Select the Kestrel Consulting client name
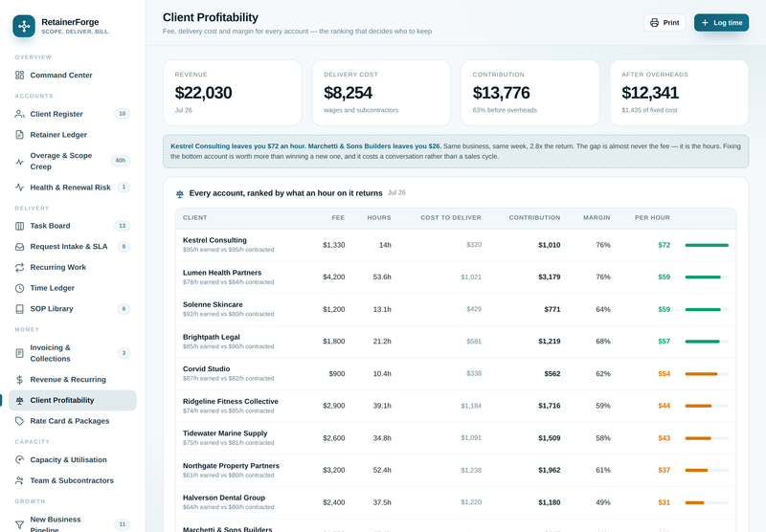This screenshot has width=766, height=532. click(214, 240)
